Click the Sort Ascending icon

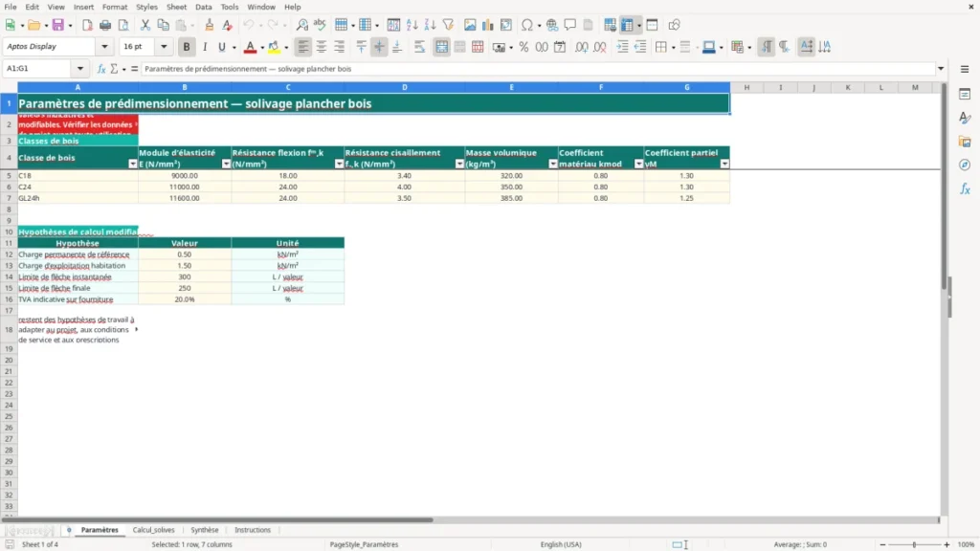[412, 25]
